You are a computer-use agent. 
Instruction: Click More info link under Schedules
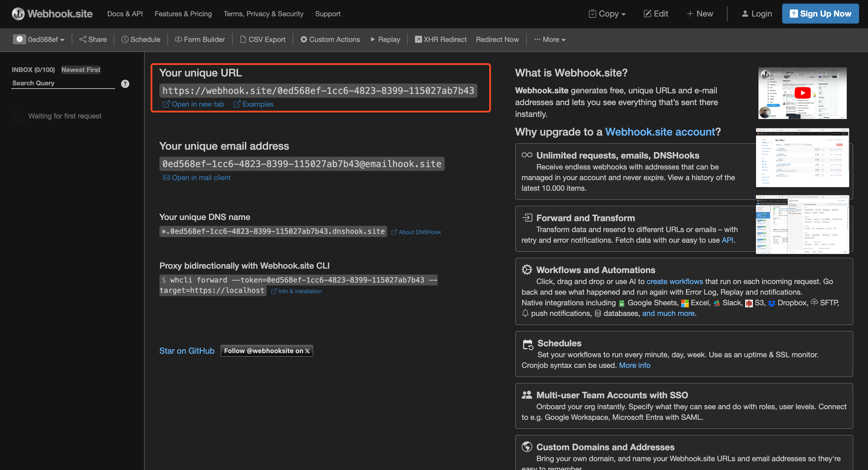(634, 365)
